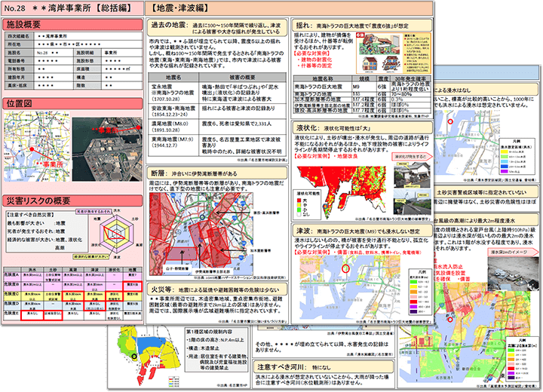Click the '高潮' column header in risk table
Image resolution: width=543 pixels, height=392 pixels.
tap(73, 269)
